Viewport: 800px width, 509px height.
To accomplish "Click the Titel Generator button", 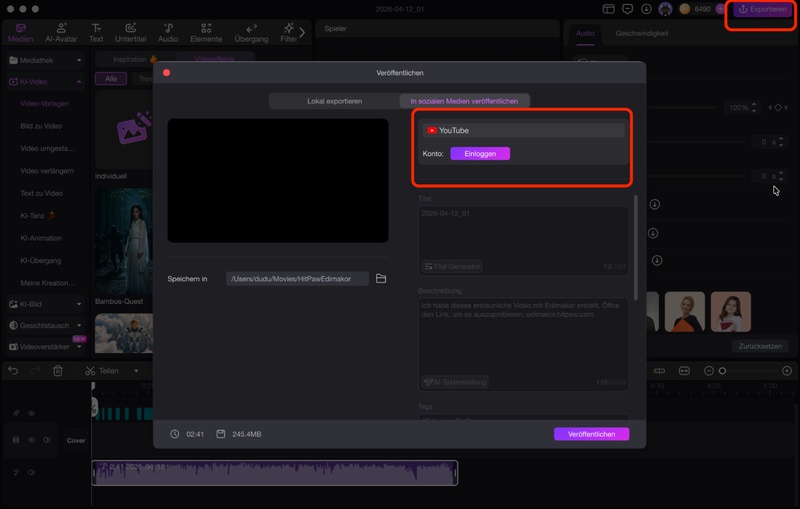I will (452, 266).
